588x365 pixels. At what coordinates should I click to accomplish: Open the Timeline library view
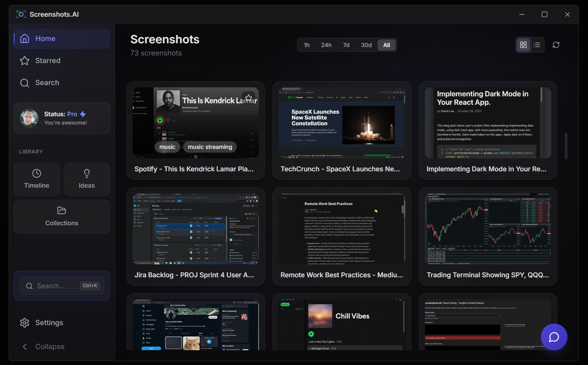tap(36, 179)
